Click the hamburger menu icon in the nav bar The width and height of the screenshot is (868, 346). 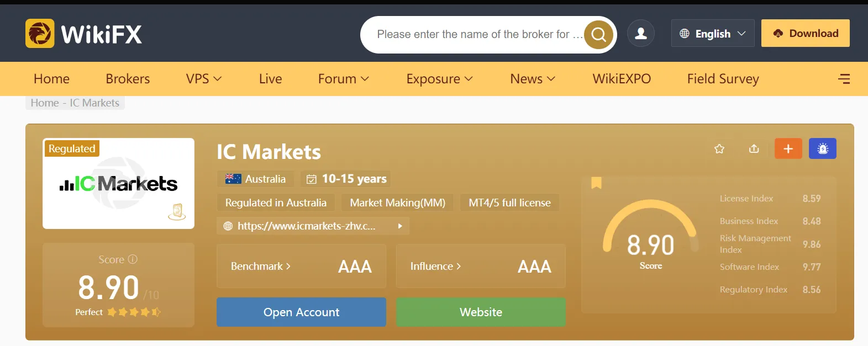(x=844, y=79)
